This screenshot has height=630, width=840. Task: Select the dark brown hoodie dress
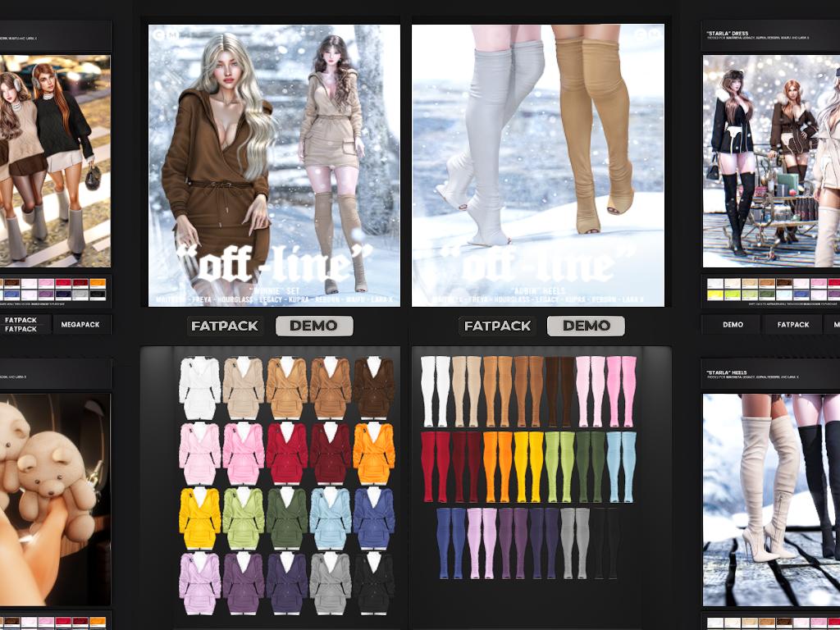click(374, 387)
